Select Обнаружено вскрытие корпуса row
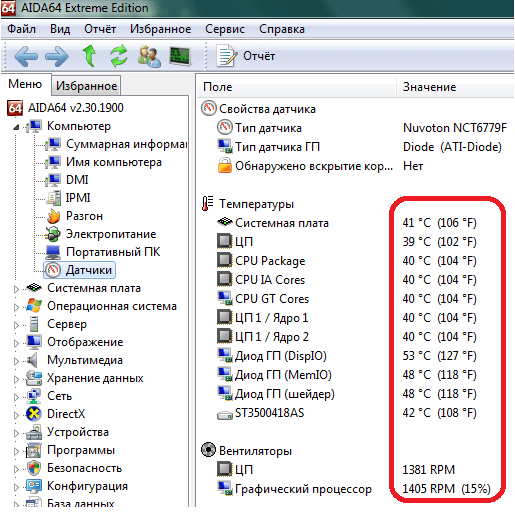Viewport: 515px width, 521px height. [x=321, y=166]
